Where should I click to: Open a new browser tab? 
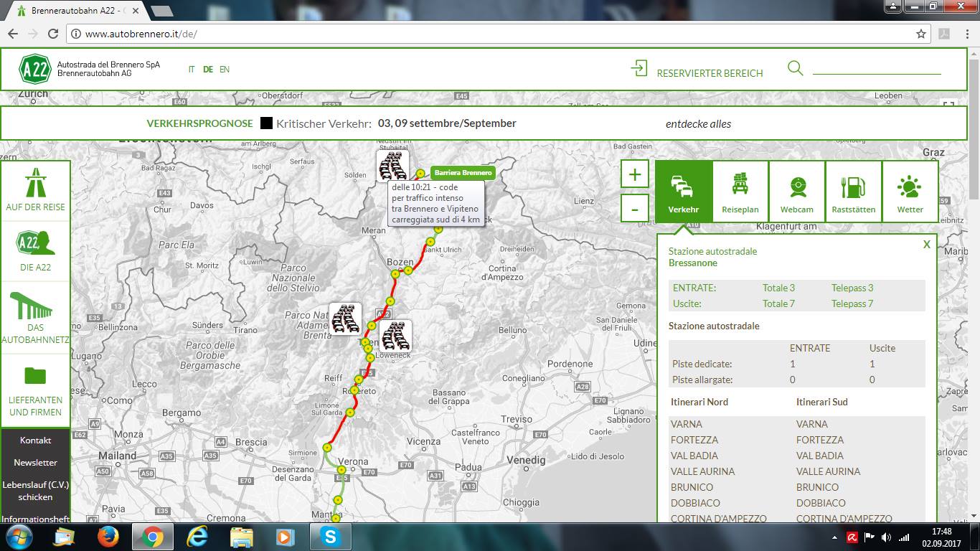[x=161, y=11]
